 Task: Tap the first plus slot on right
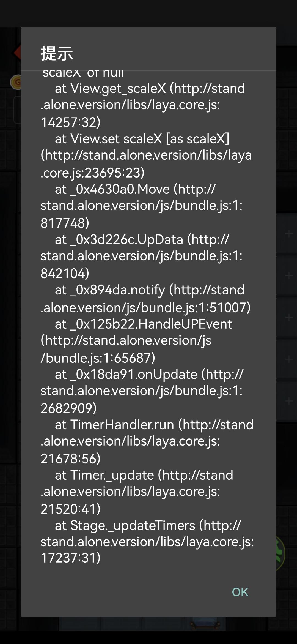click(288, 234)
